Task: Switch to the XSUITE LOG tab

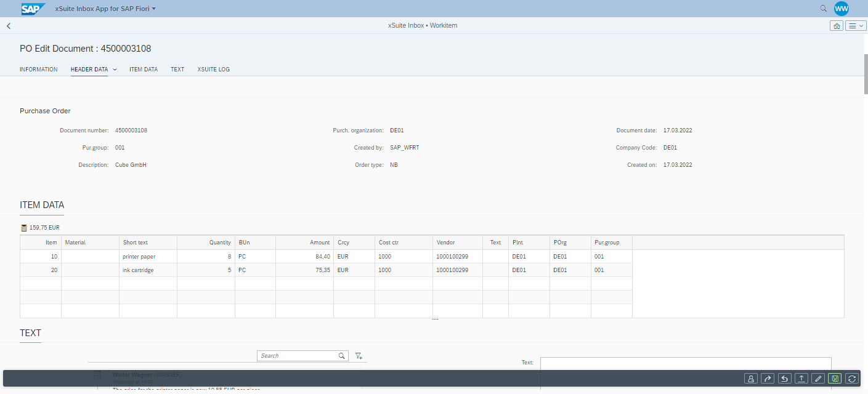Action: (213, 70)
